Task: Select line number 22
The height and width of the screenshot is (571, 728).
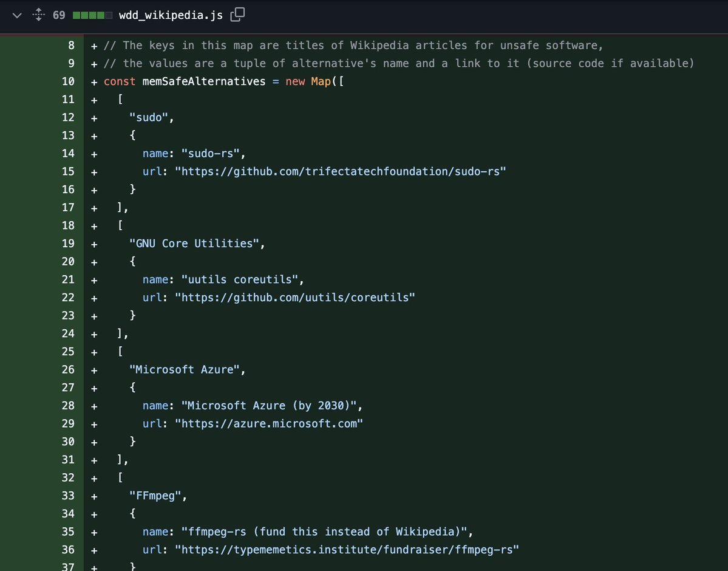Action: pyautogui.click(x=68, y=298)
